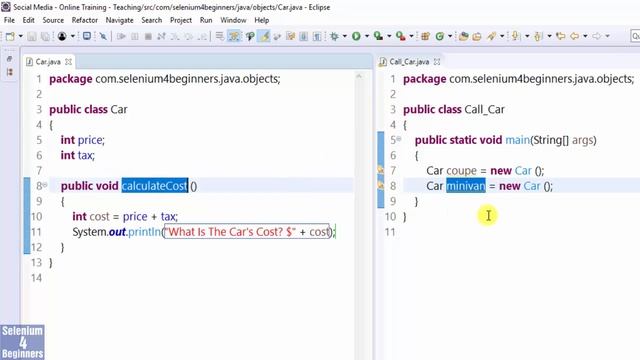Toggle Mark Occurrences highlighter icon

pyautogui.click(x=264, y=36)
